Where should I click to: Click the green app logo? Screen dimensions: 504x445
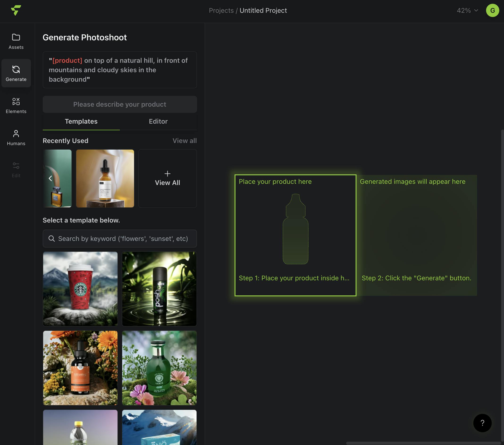pyautogui.click(x=16, y=10)
